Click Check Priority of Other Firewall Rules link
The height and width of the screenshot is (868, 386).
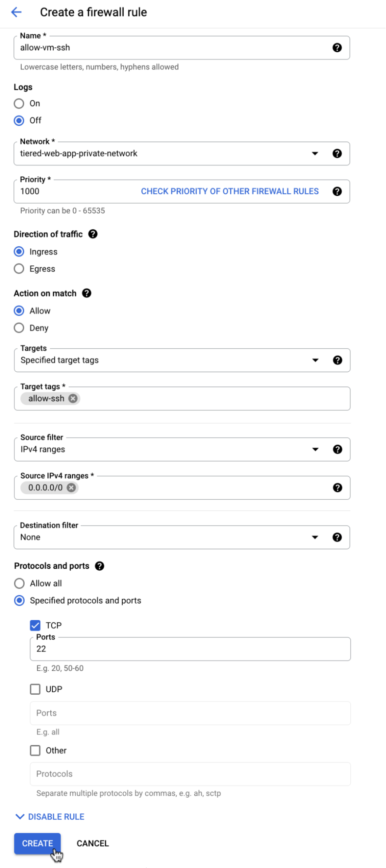230,191
